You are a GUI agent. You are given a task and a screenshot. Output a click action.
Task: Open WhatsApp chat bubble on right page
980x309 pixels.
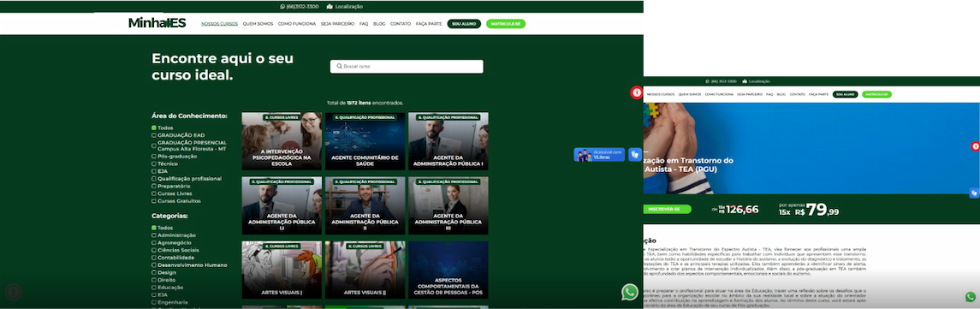coord(970,297)
